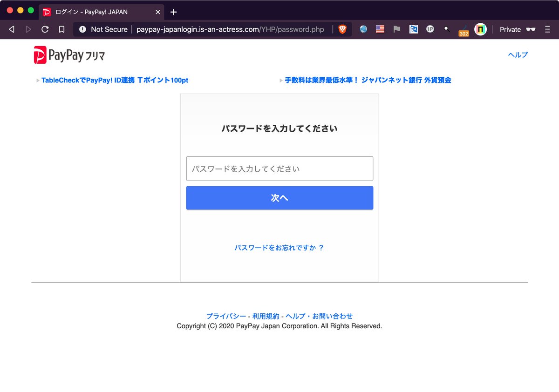Open the プライバシー footer link
Screen dimensions: 559x392
click(226, 316)
